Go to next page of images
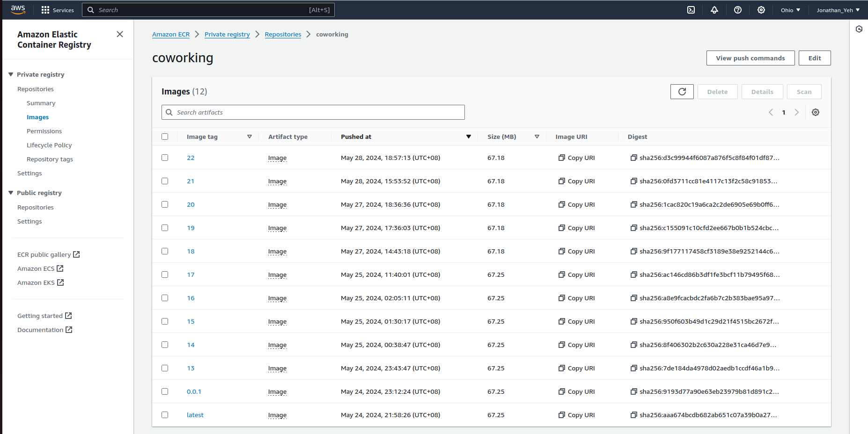The height and width of the screenshot is (434, 868). (796, 112)
